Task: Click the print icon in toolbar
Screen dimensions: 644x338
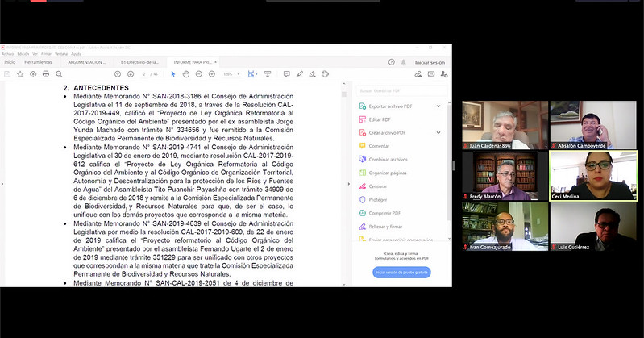Action: [x=46, y=74]
